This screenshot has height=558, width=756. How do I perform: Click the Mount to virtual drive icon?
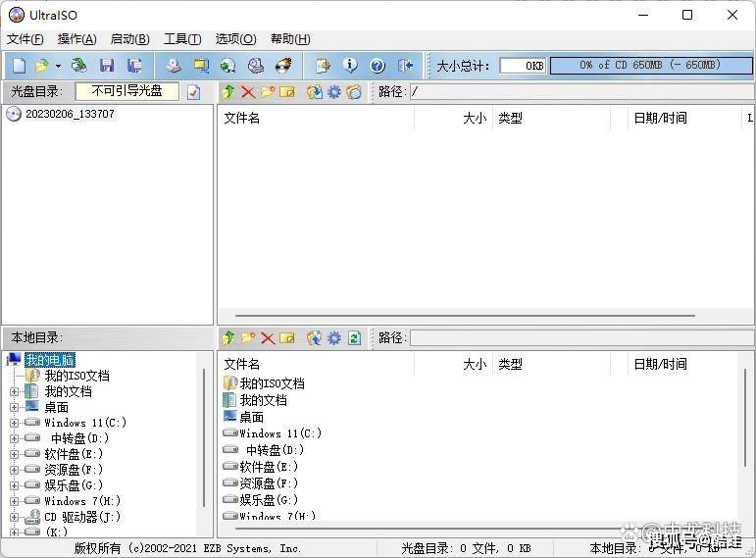(256, 66)
